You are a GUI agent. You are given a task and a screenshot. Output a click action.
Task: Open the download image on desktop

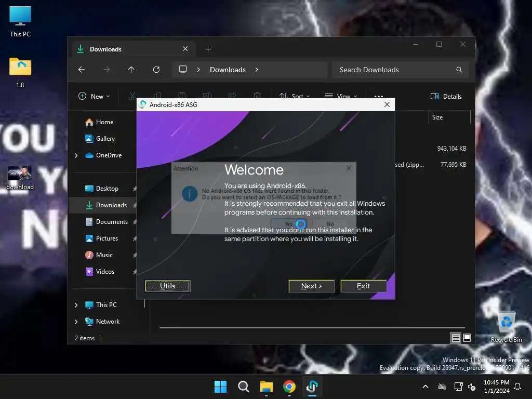(20, 178)
